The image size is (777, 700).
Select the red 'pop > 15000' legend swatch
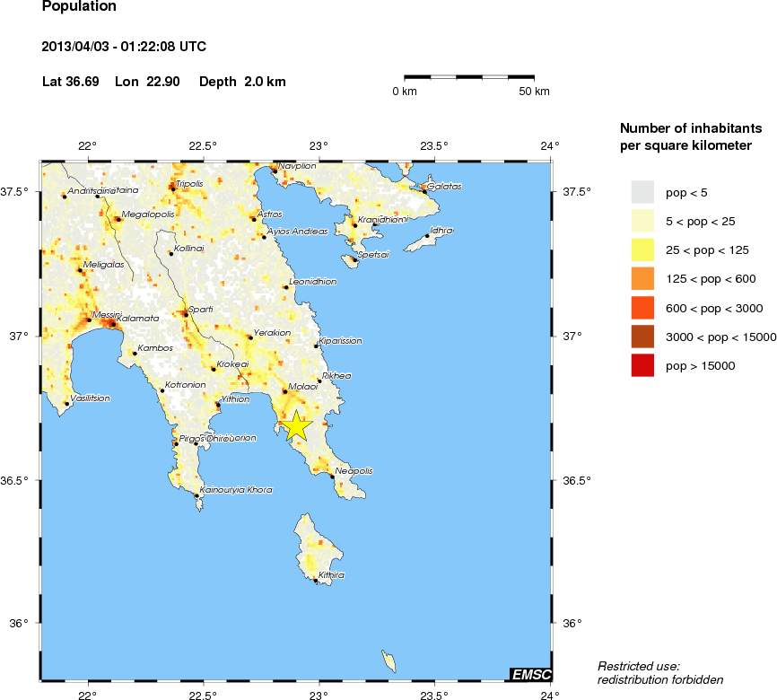click(x=642, y=365)
